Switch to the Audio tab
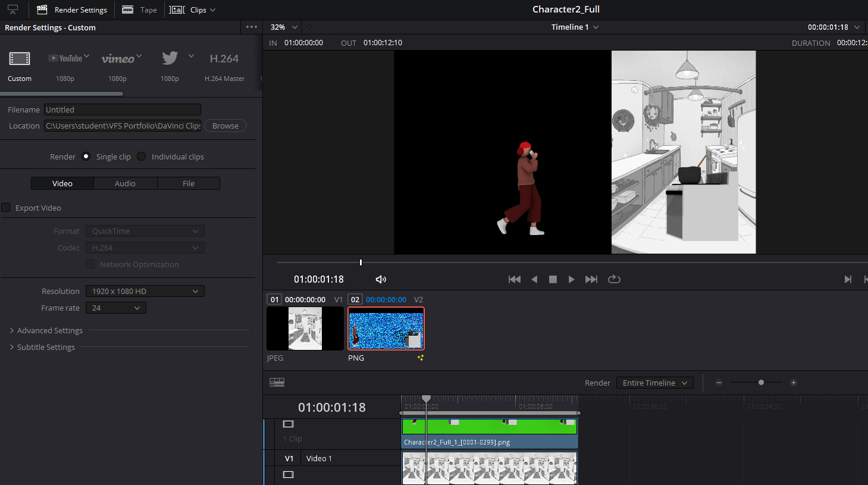This screenshot has width=868, height=485. pyautogui.click(x=126, y=183)
